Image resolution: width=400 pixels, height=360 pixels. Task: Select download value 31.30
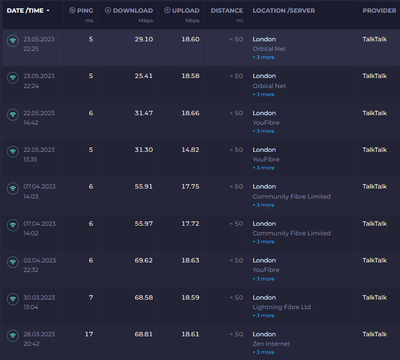144,150
